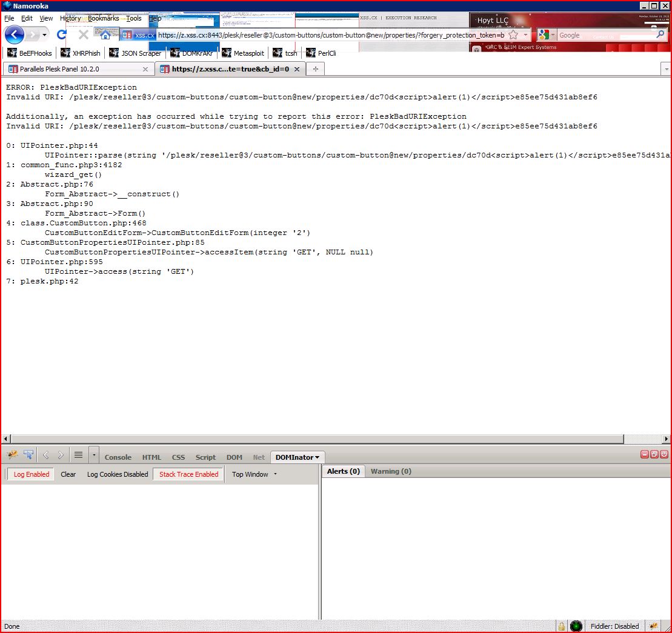Image resolution: width=672 pixels, height=633 pixels.
Task: Open the PerlCli bookmark
Action: [321, 53]
